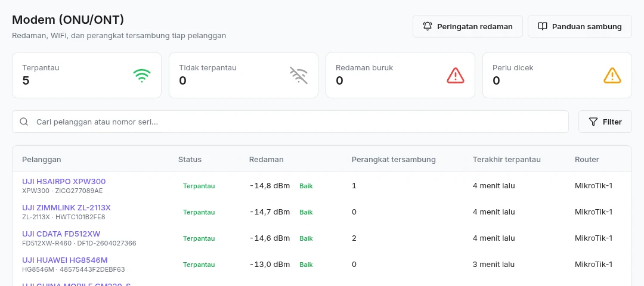Click MikroTik-1 in the CDATA row
This screenshot has height=286, width=644.
[593, 238]
